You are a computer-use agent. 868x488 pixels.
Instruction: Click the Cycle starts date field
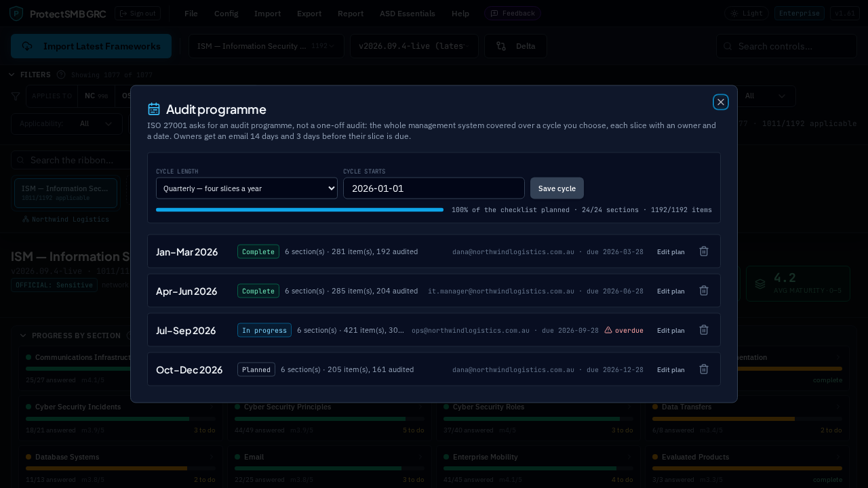click(x=434, y=188)
